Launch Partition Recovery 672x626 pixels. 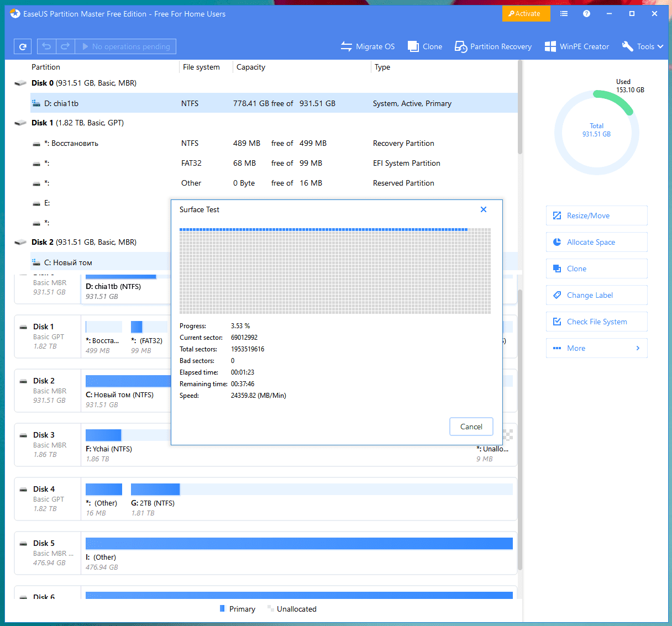tap(493, 46)
